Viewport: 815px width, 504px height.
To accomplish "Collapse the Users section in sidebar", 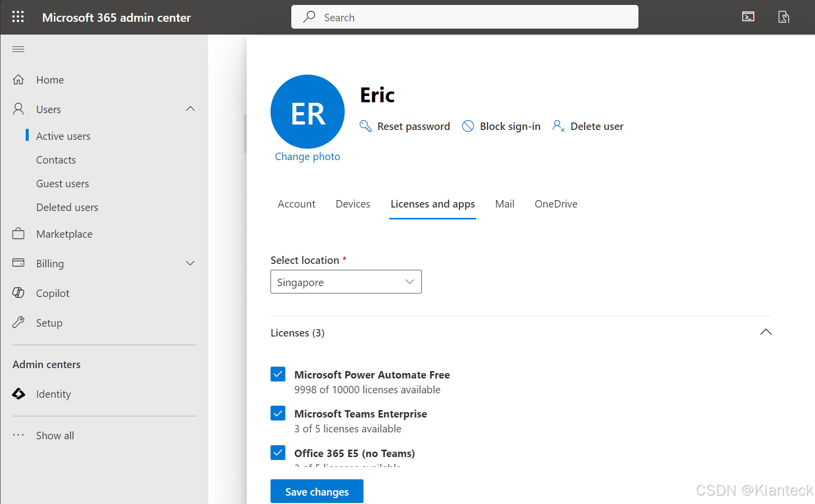I will [190, 109].
